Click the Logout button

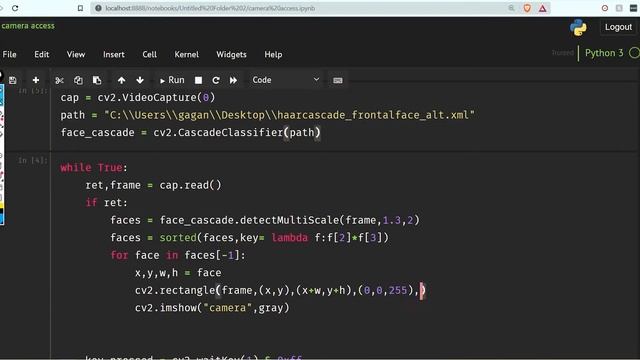pos(618,27)
